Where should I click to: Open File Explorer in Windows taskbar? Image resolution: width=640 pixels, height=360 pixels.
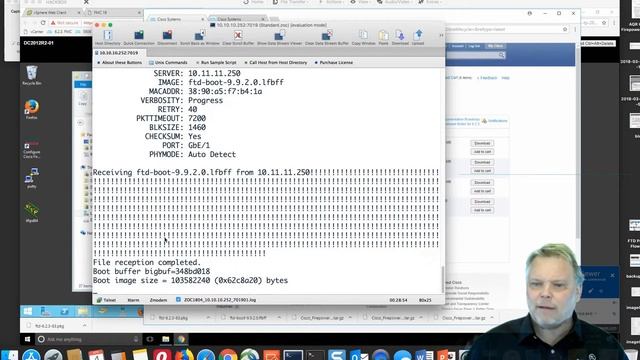(x=165, y=339)
